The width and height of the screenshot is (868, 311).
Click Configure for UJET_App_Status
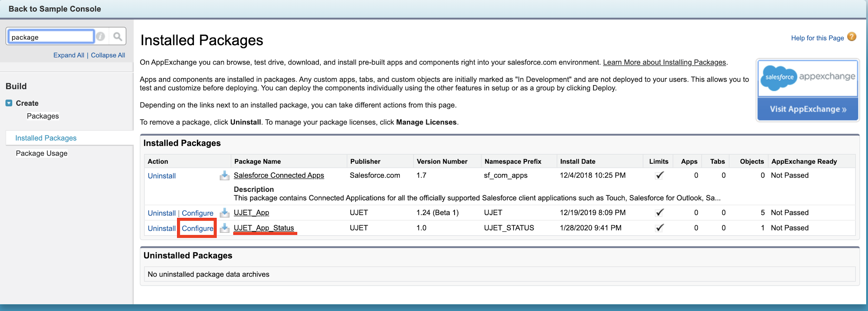197,228
